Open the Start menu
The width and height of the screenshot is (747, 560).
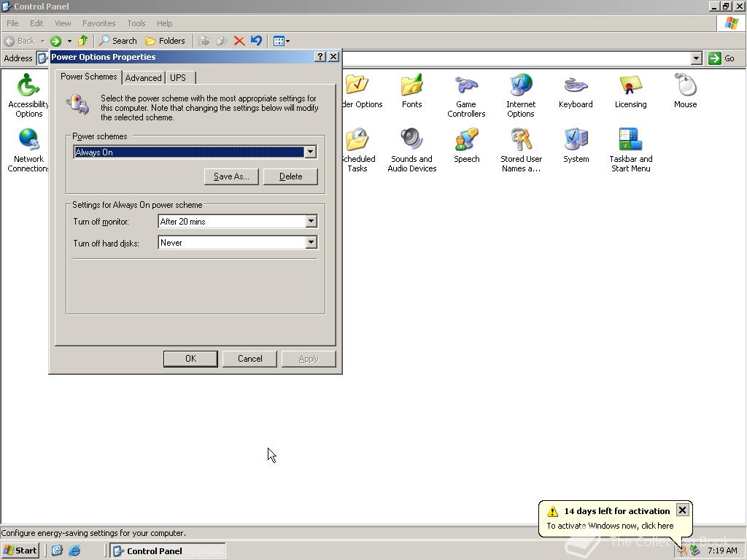20,551
